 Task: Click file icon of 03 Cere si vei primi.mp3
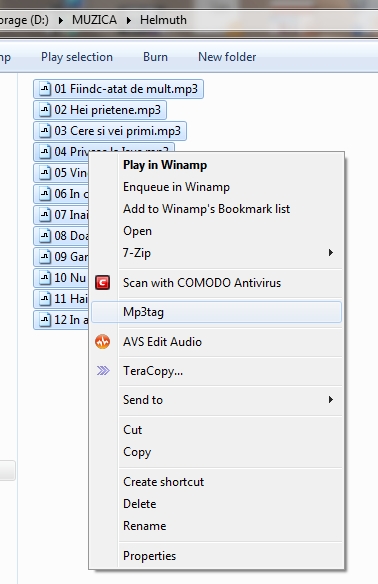(x=45, y=131)
